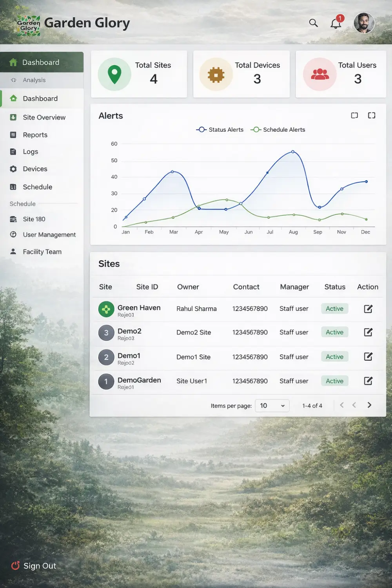Screen dimensions: 392x588
Task: Open User Management in the sidebar
Action: (49, 235)
